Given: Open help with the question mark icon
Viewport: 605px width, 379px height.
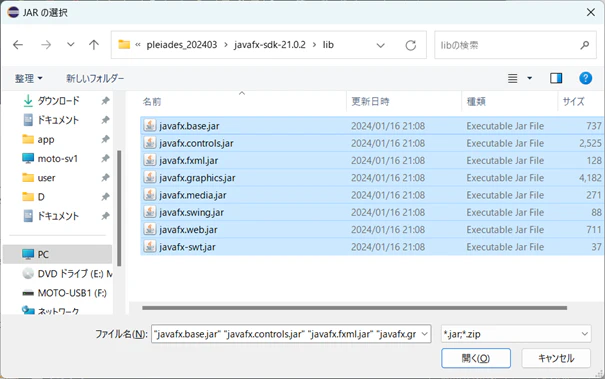Looking at the screenshot, I should (x=585, y=78).
